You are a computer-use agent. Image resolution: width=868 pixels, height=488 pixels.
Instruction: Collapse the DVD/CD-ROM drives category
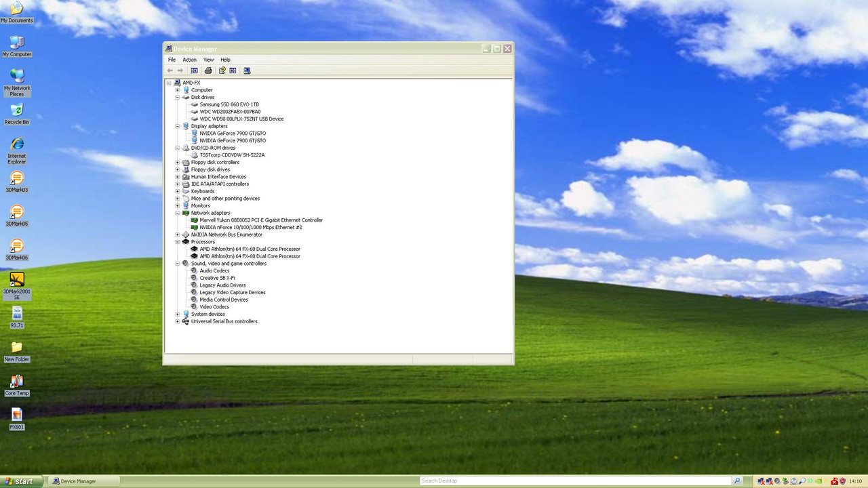click(178, 148)
